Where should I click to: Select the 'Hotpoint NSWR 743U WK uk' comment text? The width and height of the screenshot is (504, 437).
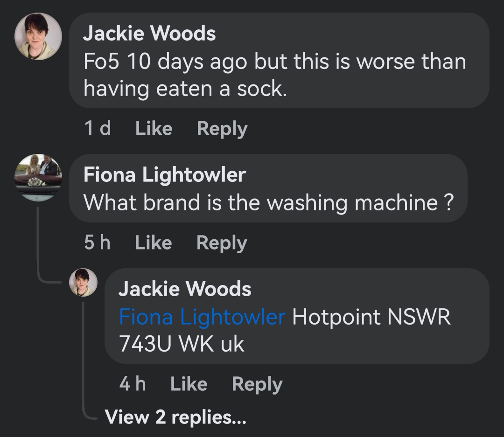pyautogui.click(x=285, y=330)
